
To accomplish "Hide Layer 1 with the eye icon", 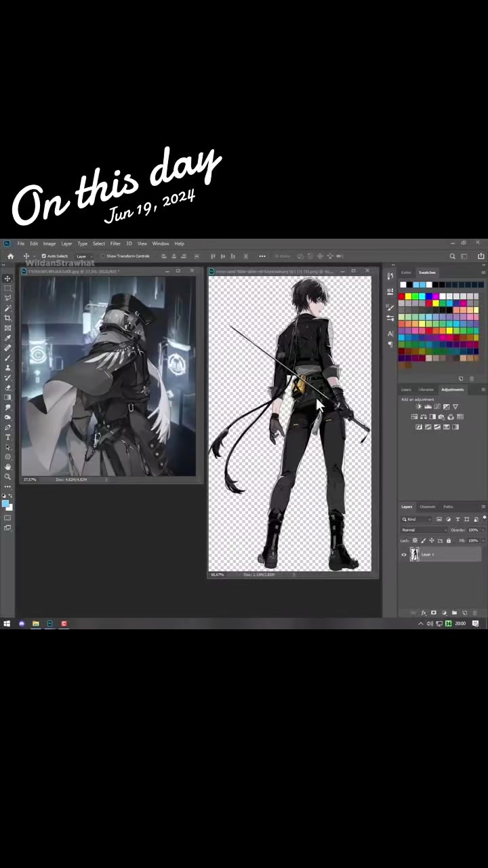I will coord(404,555).
